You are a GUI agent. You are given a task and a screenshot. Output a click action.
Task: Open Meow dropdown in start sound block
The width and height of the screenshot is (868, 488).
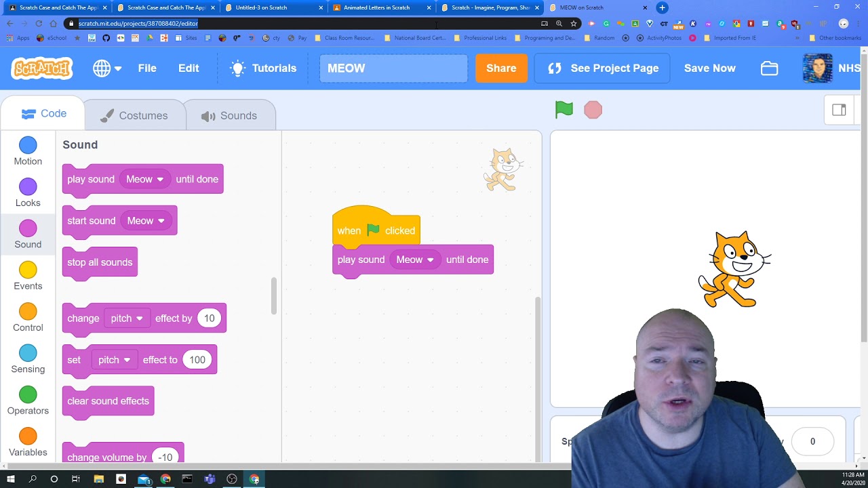[146, 221]
